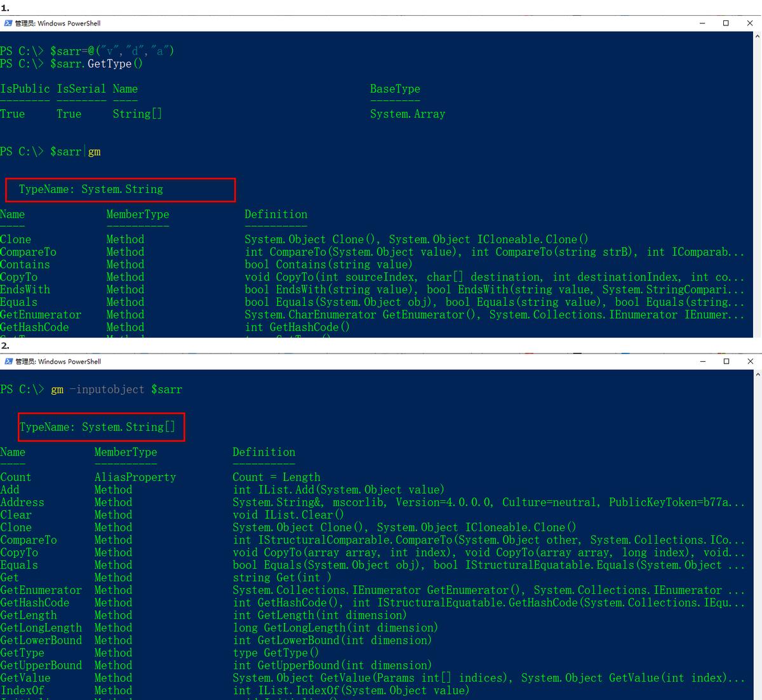Click the 'EndsWith' method row name
The height and width of the screenshot is (700, 762).
point(25,289)
